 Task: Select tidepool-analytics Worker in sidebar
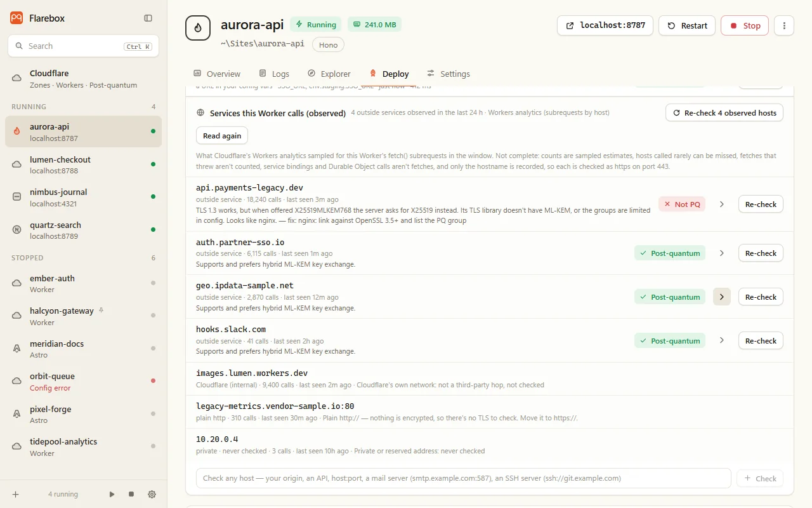[83, 446]
